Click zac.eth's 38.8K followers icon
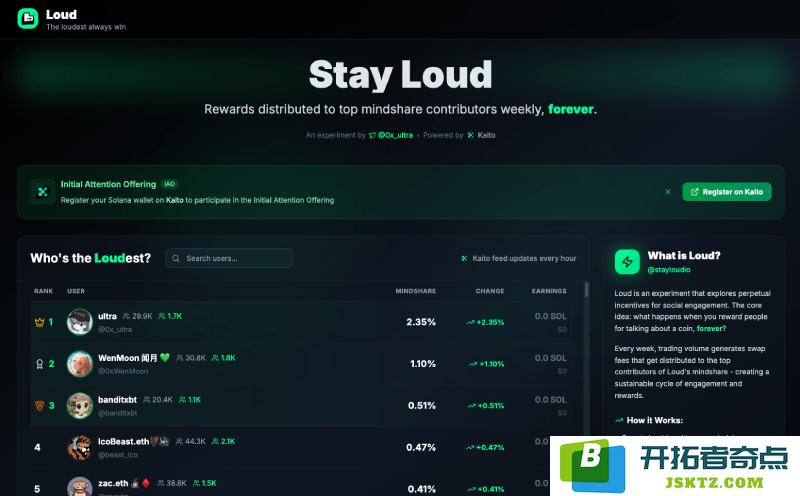The image size is (800, 496). 161,483
